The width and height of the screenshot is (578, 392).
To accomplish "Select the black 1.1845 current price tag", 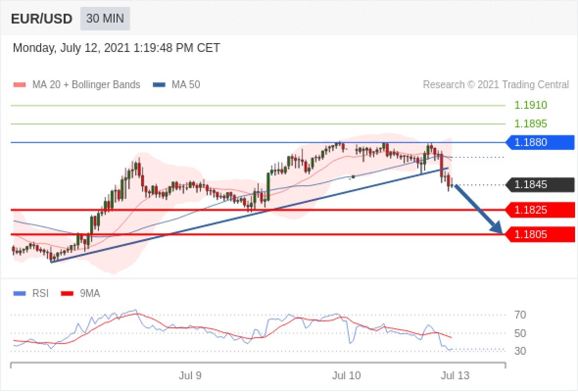I will [x=540, y=185].
